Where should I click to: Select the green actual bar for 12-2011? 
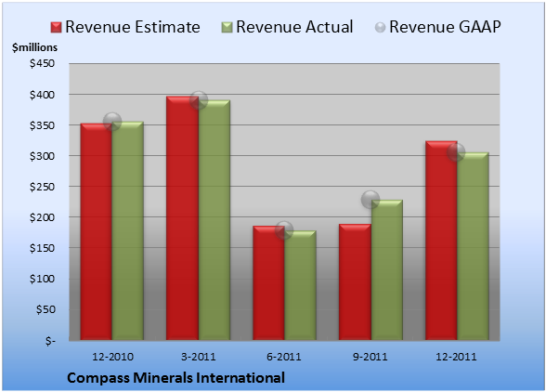[x=473, y=246]
